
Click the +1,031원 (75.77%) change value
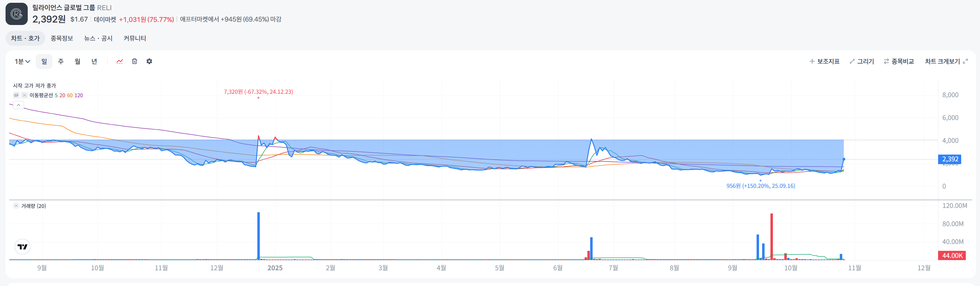pos(146,19)
